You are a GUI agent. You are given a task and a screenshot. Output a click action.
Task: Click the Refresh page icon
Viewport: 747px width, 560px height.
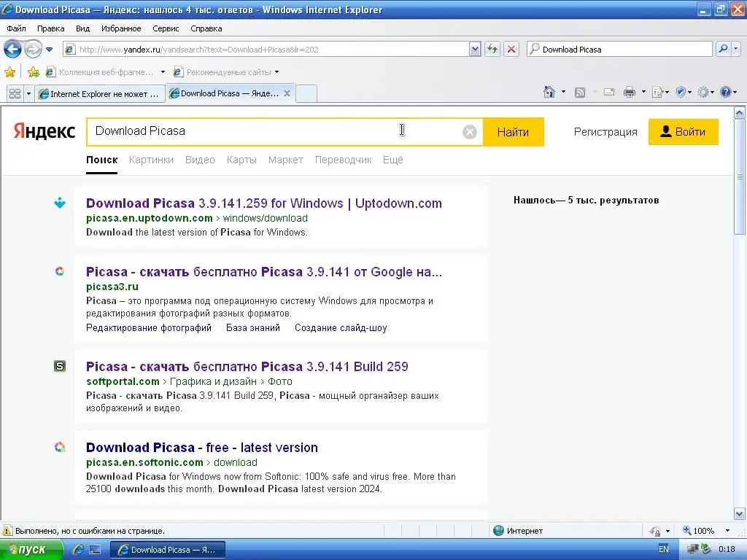pyautogui.click(x=492, y=49)
